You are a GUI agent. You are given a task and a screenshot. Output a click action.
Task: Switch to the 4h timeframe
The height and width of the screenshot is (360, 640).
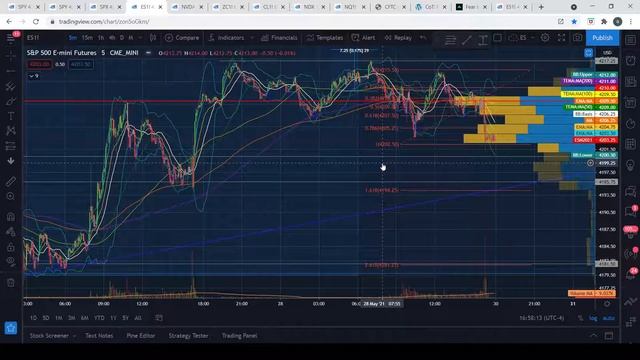(112, 38)
